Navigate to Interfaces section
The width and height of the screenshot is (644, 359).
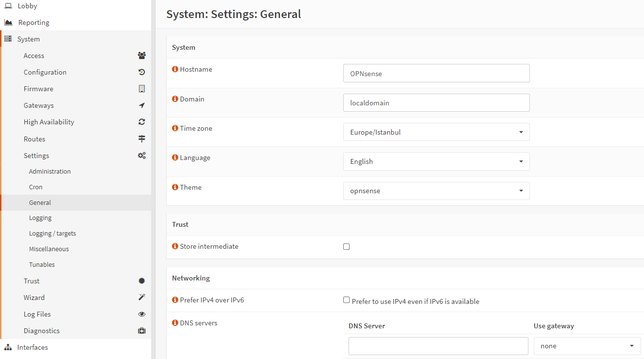click(x=33, y=347)
